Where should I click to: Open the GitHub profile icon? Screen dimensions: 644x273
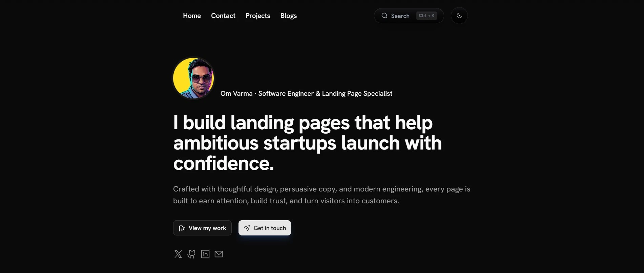[x=191, y=254]
